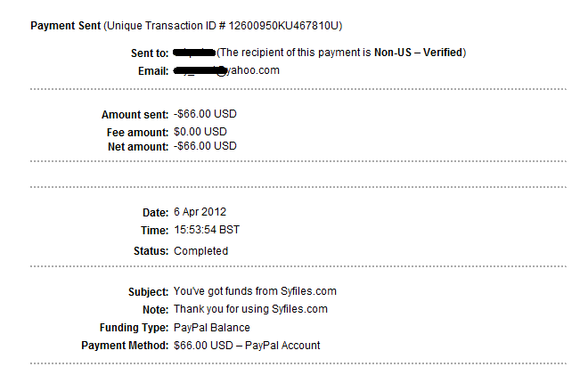Select the Amount sent value -$66.00 USD

coord(205,115)
